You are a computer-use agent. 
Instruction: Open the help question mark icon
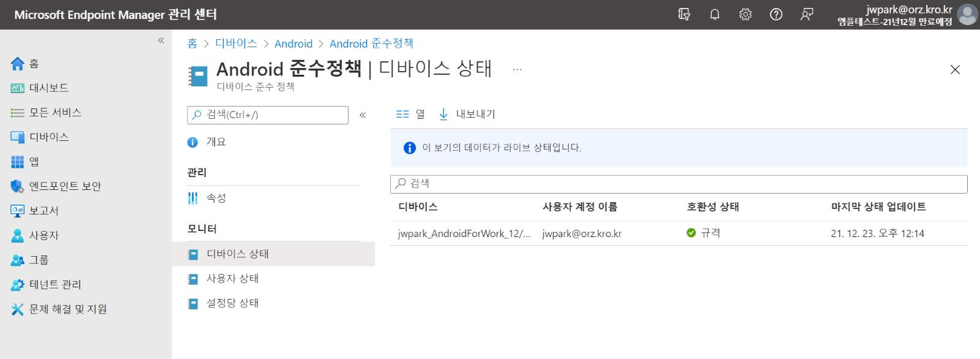point(776,14)
